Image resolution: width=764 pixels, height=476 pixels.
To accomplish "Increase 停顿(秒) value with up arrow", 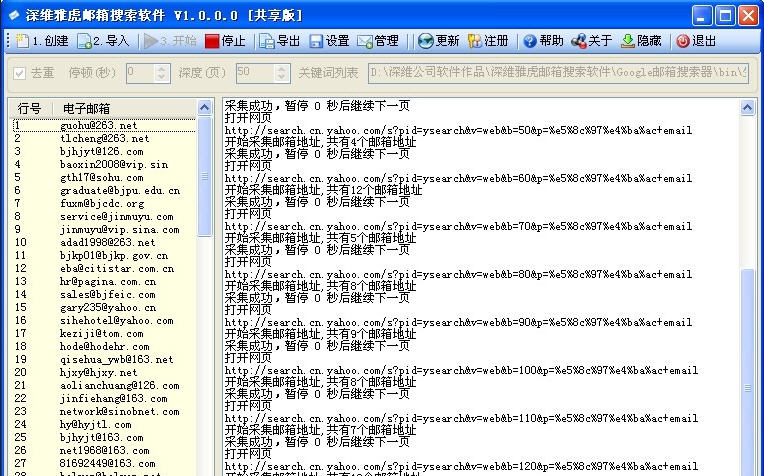I will pos(162,69).
